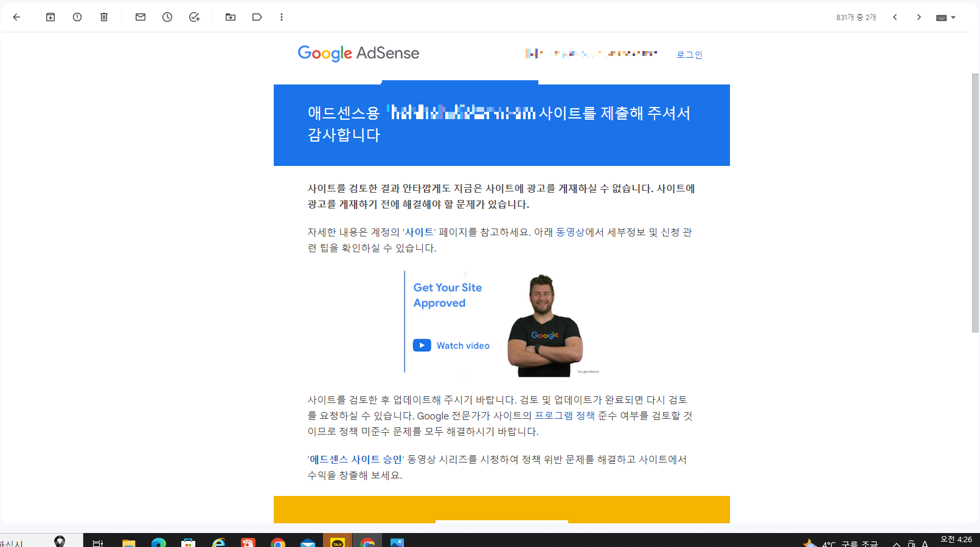Open Internet Explorer from taskbar
Viewport: 980px width, 547px height.
218,543
